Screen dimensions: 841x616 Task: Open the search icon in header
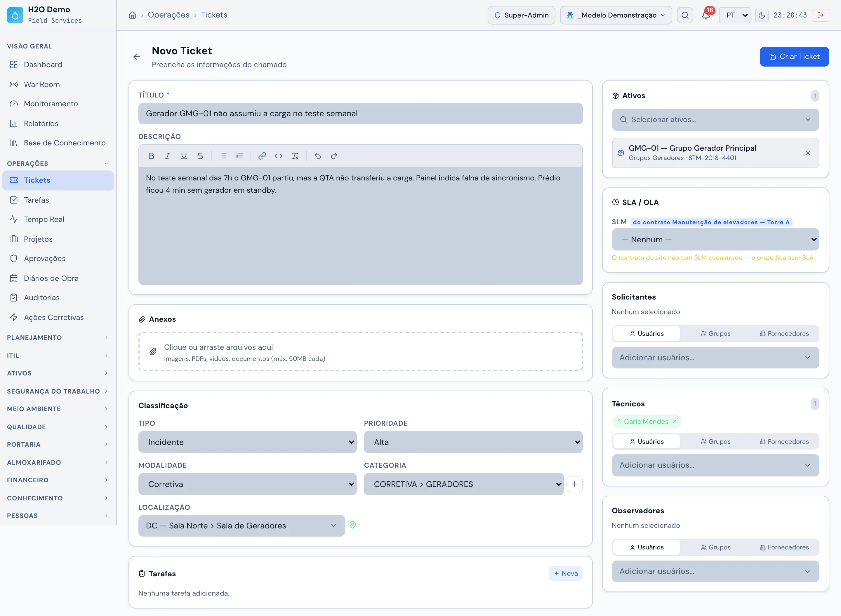pos(685,15)
